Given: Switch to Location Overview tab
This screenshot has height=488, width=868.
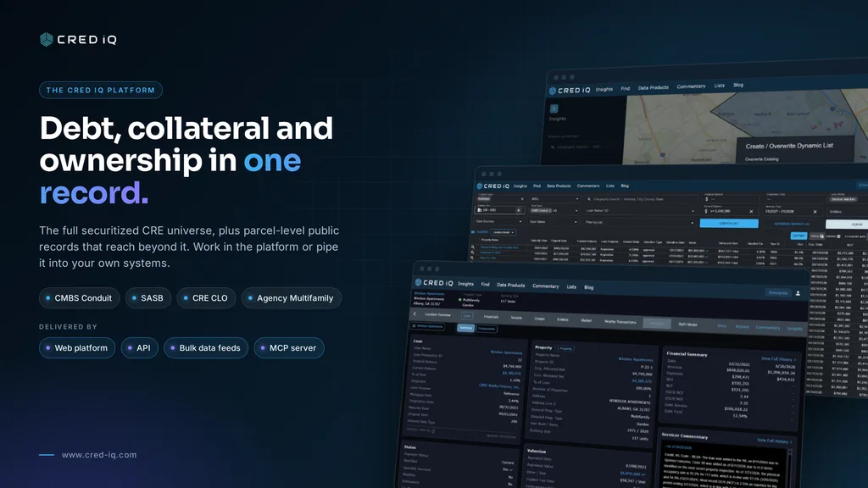Looking at the screenshot, I should coord(437,315).
